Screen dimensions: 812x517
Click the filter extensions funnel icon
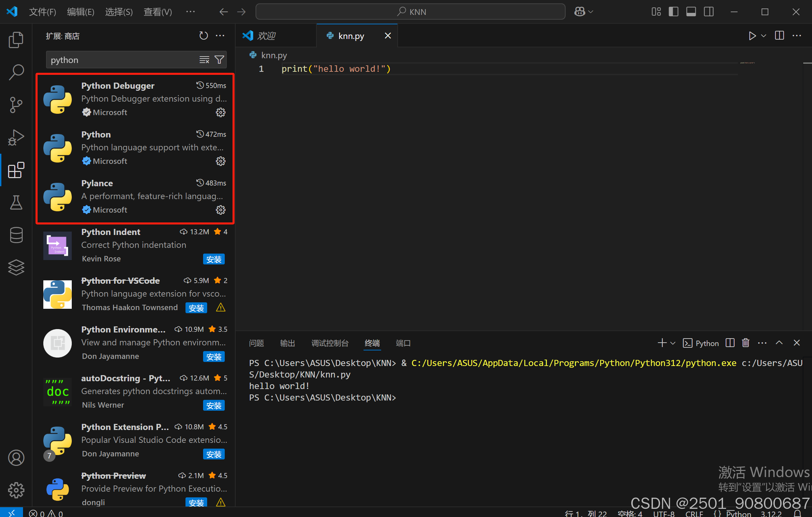click(x=219, y=60)
